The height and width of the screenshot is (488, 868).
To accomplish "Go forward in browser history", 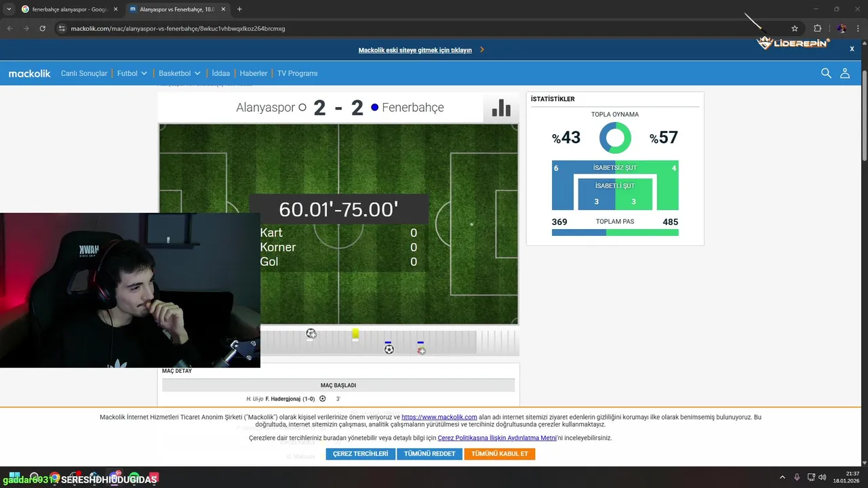I will tap(26, 28).
